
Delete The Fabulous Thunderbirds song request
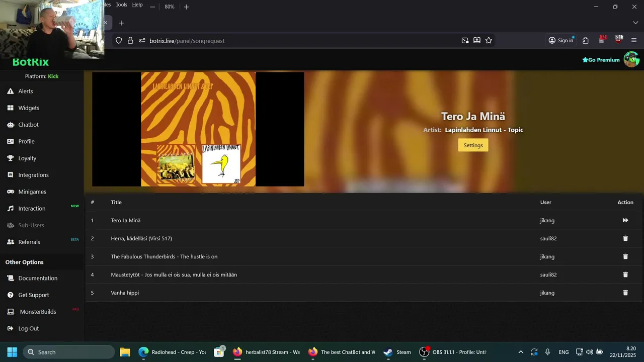tap(625, 256)
